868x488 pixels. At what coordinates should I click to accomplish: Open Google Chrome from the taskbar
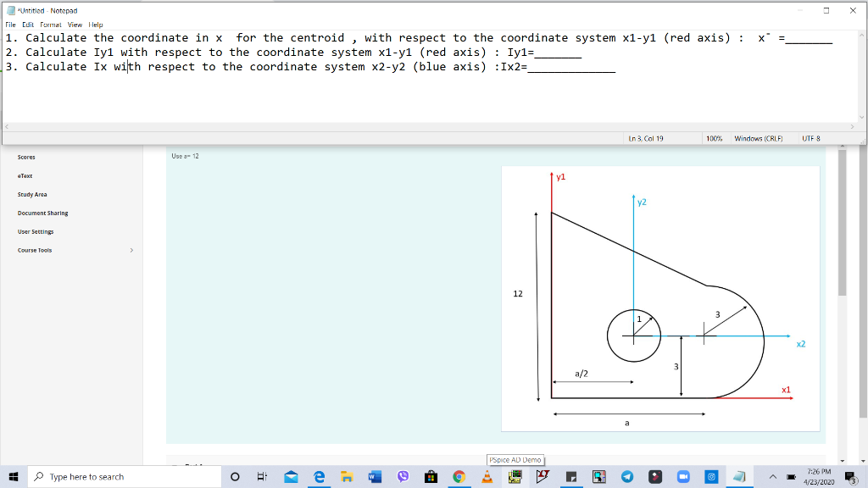tap(459, 476)
